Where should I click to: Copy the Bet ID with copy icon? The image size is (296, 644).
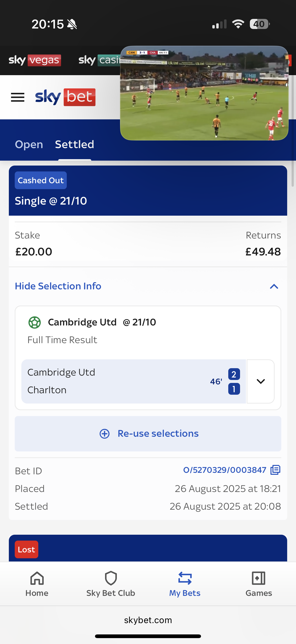point(275,470)
